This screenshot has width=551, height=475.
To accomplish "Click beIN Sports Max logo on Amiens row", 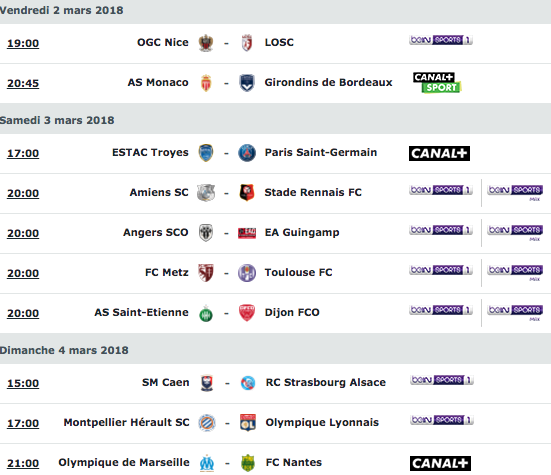I will [x=515, y=193].
